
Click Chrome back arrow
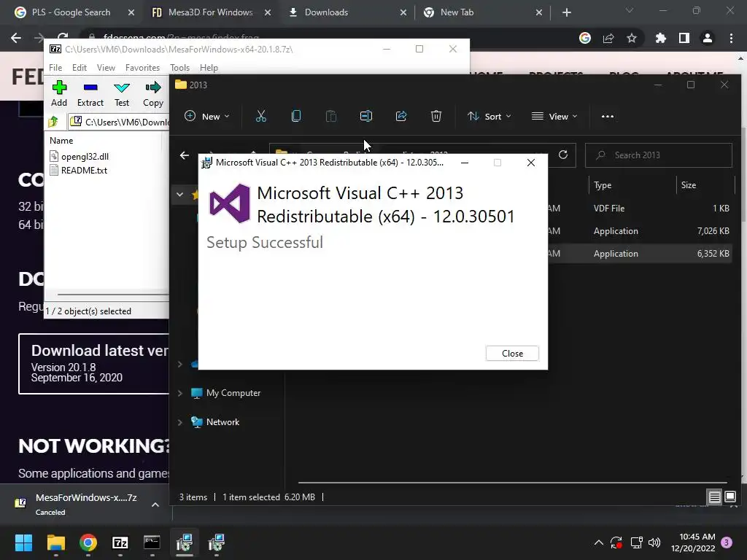[x=16, y=38]
